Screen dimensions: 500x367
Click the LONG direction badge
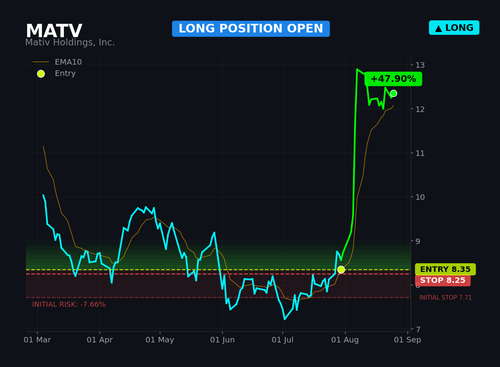point(454,28)
